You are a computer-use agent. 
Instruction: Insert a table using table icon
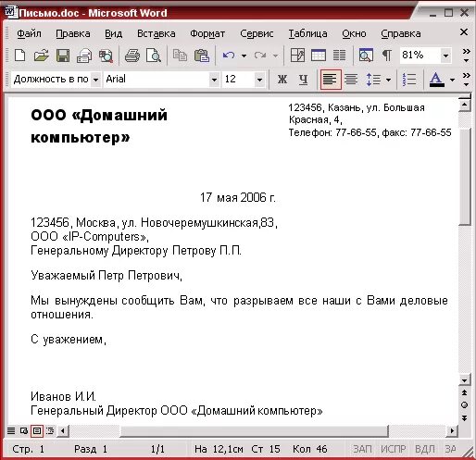click(319, 56)
